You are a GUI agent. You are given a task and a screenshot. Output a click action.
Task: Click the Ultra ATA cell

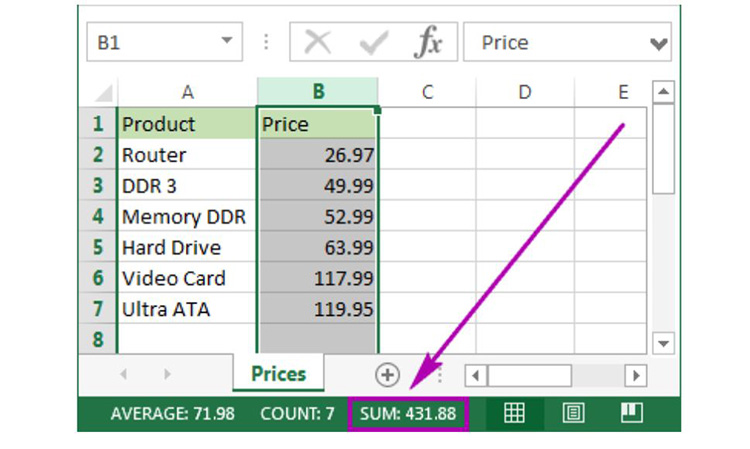187,308
